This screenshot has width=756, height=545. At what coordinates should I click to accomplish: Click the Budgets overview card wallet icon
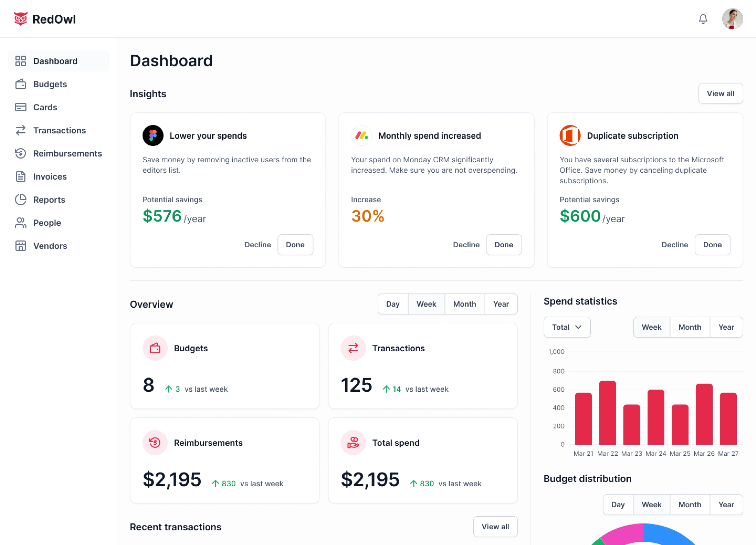click(x=155, y=348)
